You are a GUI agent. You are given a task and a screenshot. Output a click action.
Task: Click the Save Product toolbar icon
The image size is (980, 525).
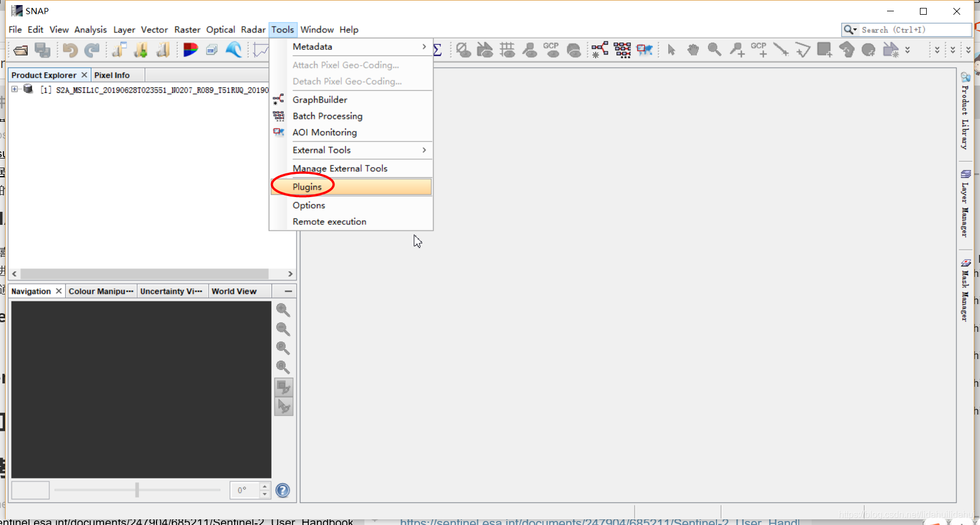(x=43, y=50)
